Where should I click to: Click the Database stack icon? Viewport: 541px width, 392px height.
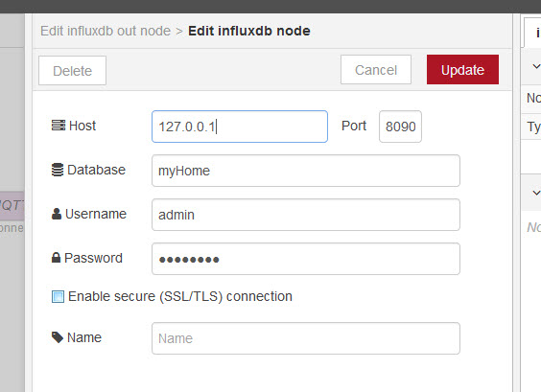tap(58, 170)
